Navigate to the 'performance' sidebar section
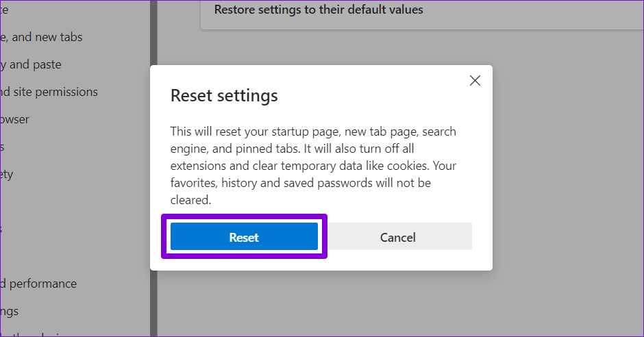The height and width of the screenshot is (337, 644). [38, 284]
